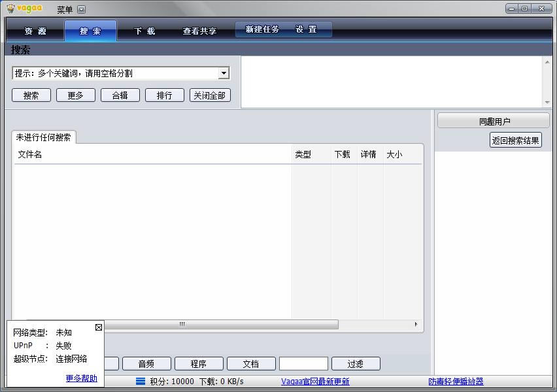This screenshot has height=392, width=557.
Task: Click the 积分: 10000 status text
Action: point(171,382)
